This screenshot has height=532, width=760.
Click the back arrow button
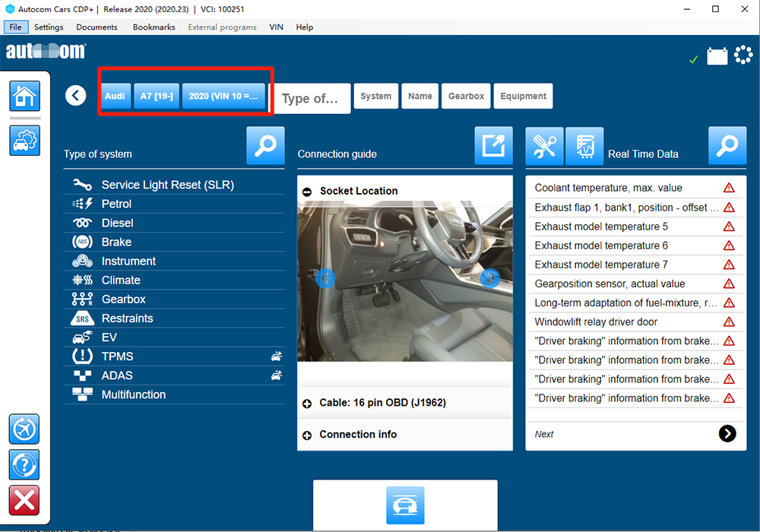75,96
